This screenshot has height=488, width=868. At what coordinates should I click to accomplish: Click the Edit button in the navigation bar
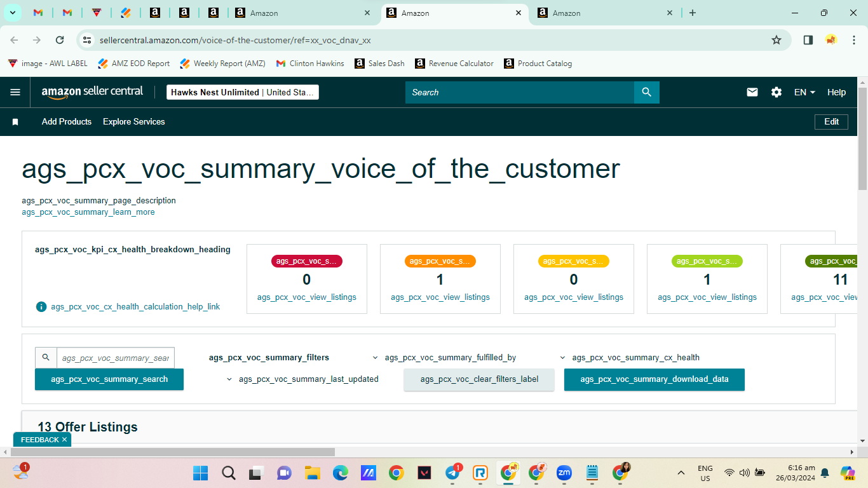pyautogui.click(x=831, y=122)
